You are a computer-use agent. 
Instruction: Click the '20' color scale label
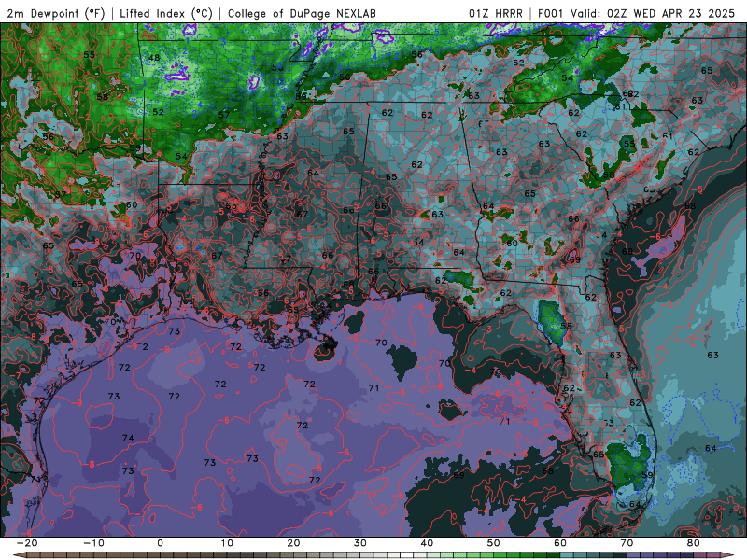[293, 543]
